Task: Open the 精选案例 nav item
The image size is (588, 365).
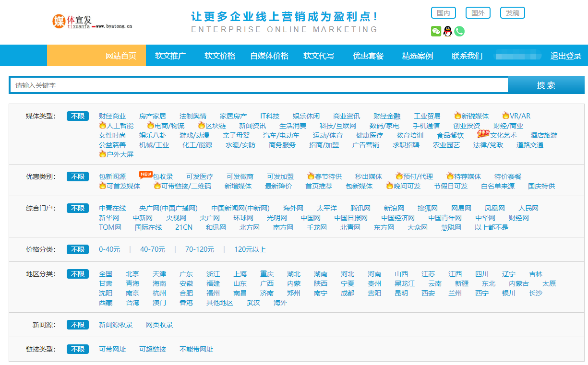Action: point(418,56)
